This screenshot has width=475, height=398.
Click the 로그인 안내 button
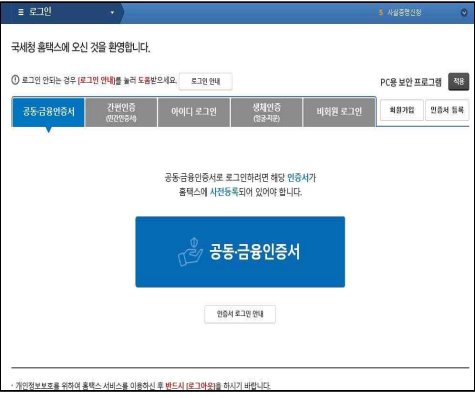206,81
